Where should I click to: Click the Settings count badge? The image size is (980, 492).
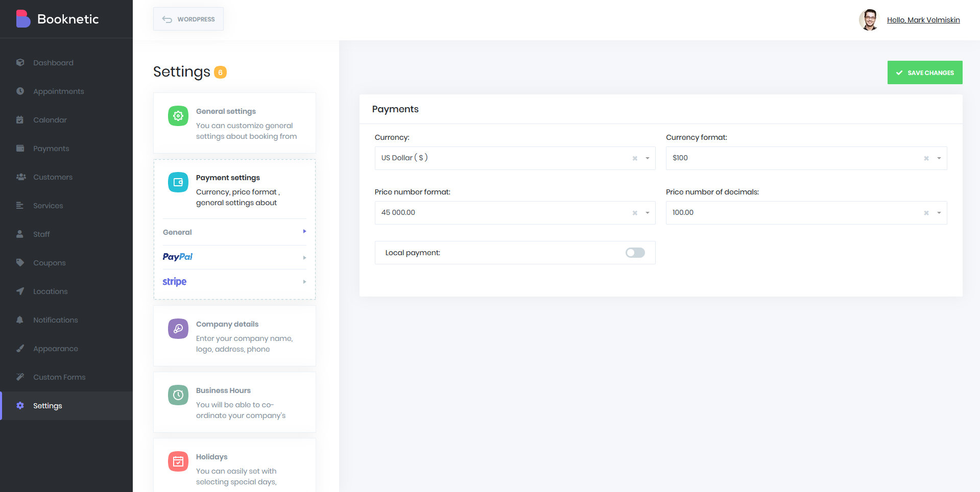[x=220, y=72]
